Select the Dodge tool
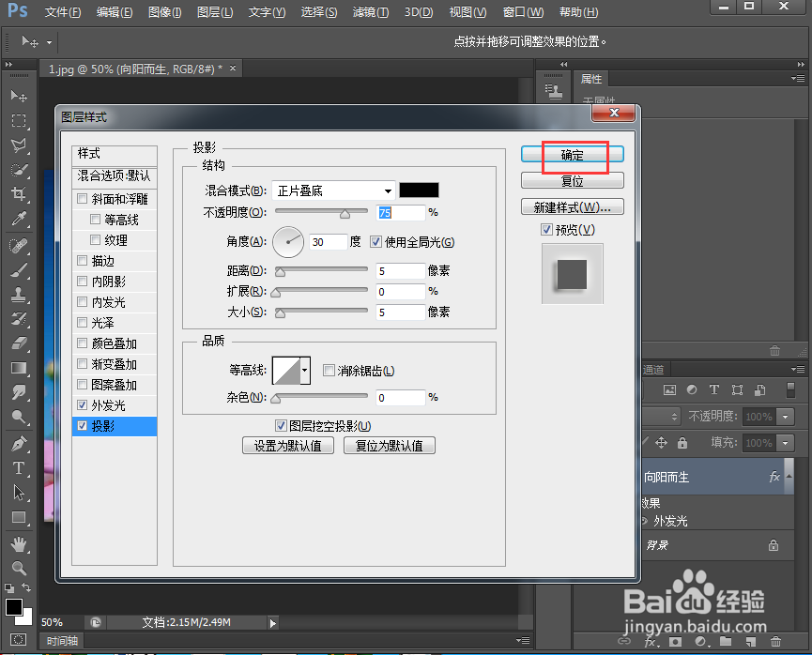 tap(19, 418)
